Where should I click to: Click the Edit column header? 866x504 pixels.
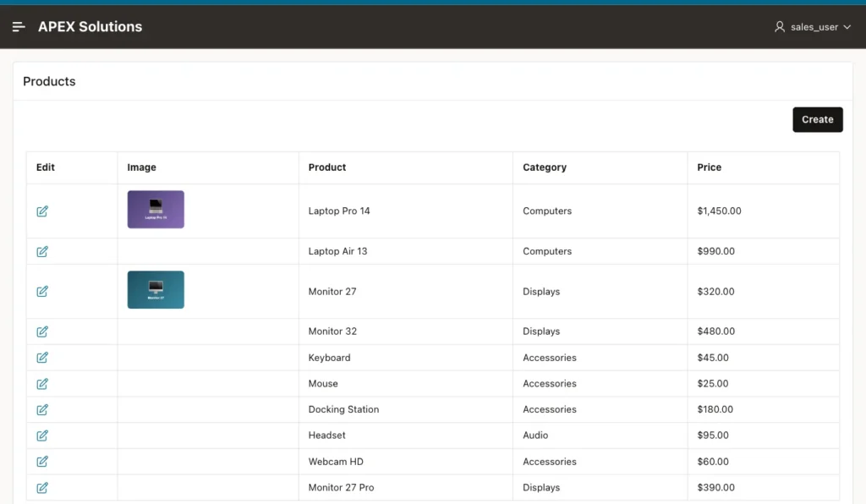46,167
